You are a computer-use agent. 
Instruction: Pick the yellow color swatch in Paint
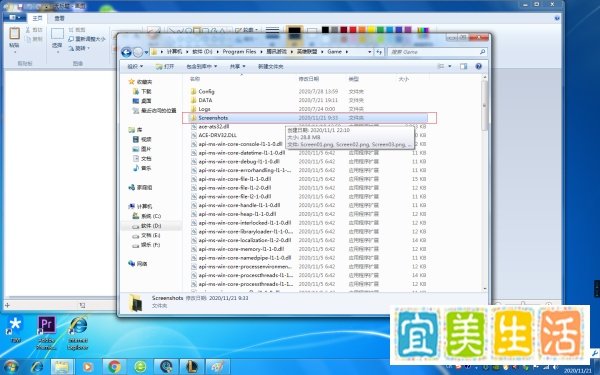click(371, 30)
